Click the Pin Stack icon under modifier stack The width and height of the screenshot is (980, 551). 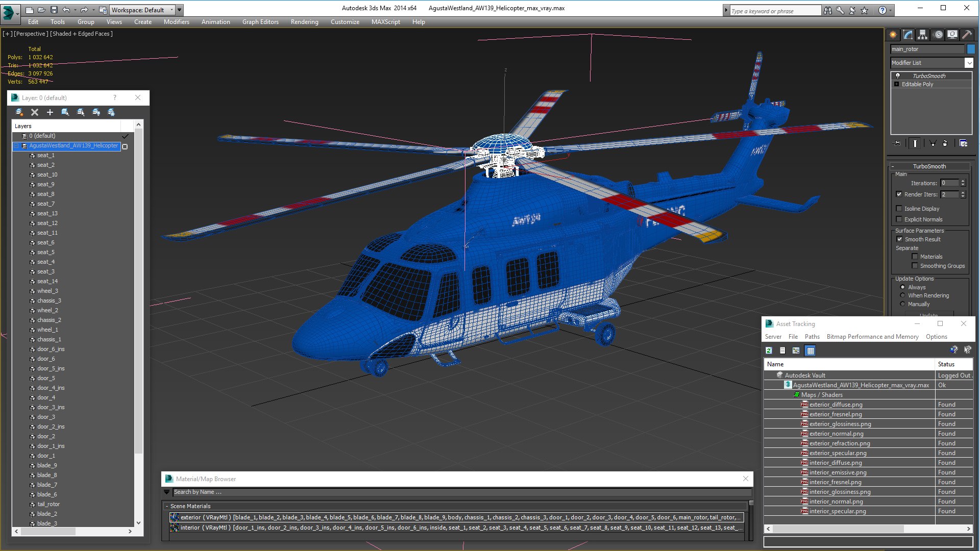click(897, 143)
